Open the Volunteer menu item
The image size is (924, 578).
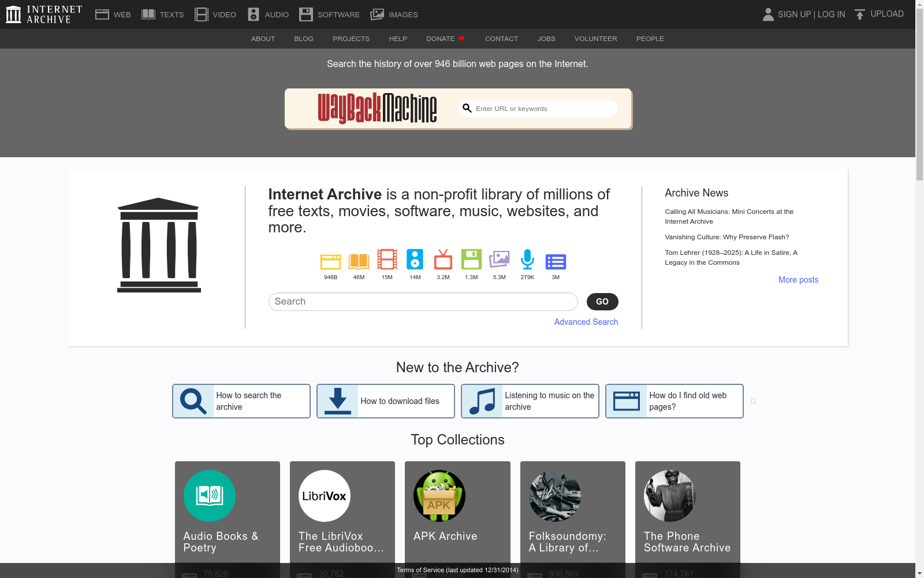(x=595, y=39)
